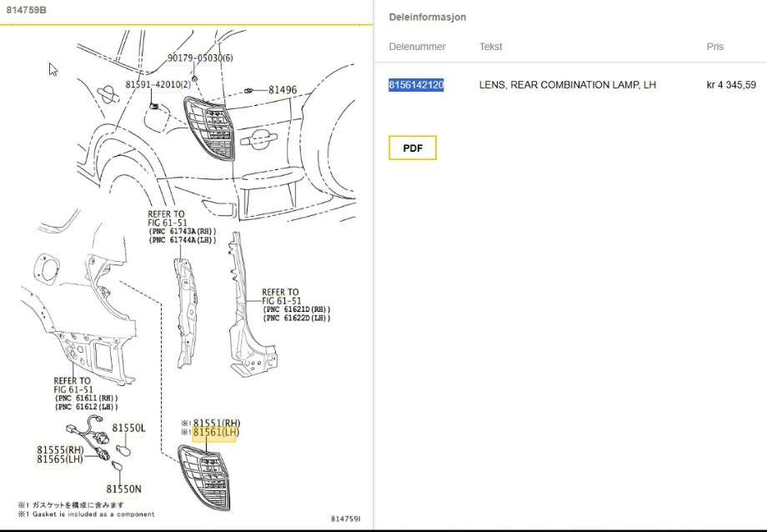This screenshot has width=767, height=532.
Task: Click the 81565(LH) socket callout
Action: click(60, 459)
